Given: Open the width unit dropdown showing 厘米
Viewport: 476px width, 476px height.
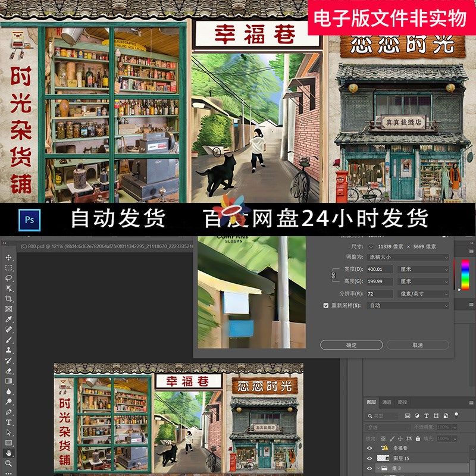Looking at the screenshot, I should (x=423, y=270).
